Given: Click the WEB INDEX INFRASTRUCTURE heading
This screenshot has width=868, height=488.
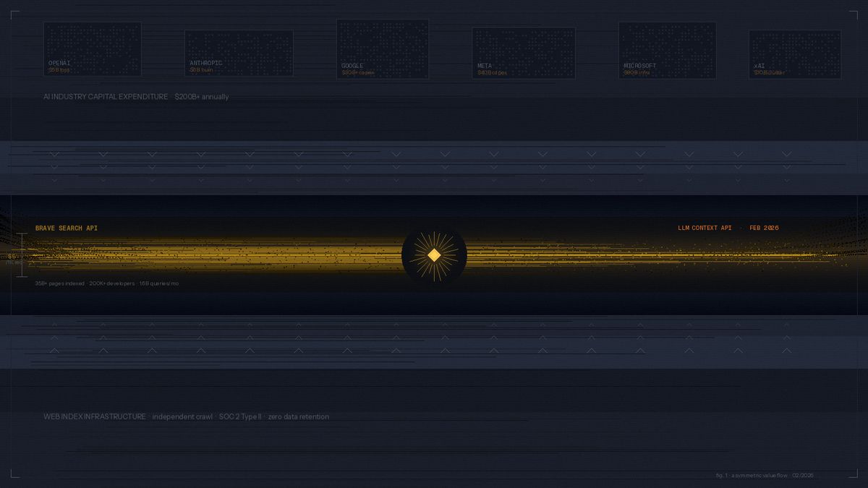Looking at the screenshot, I should point(94,417).
